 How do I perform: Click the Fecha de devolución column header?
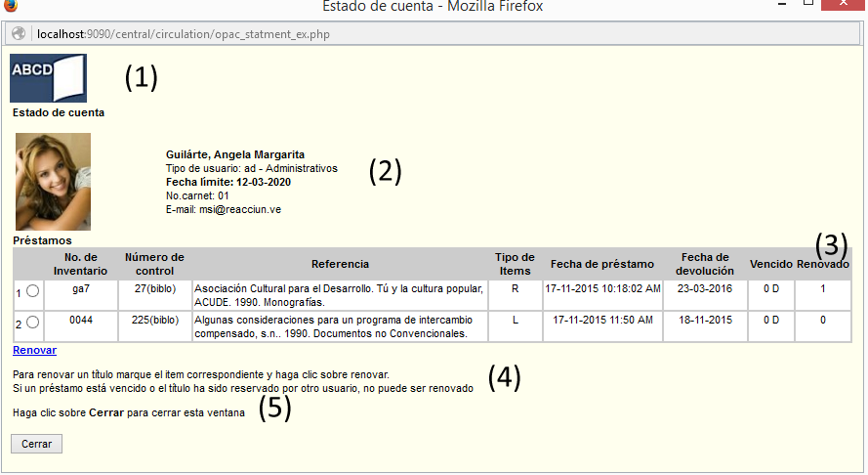(707, 264)
